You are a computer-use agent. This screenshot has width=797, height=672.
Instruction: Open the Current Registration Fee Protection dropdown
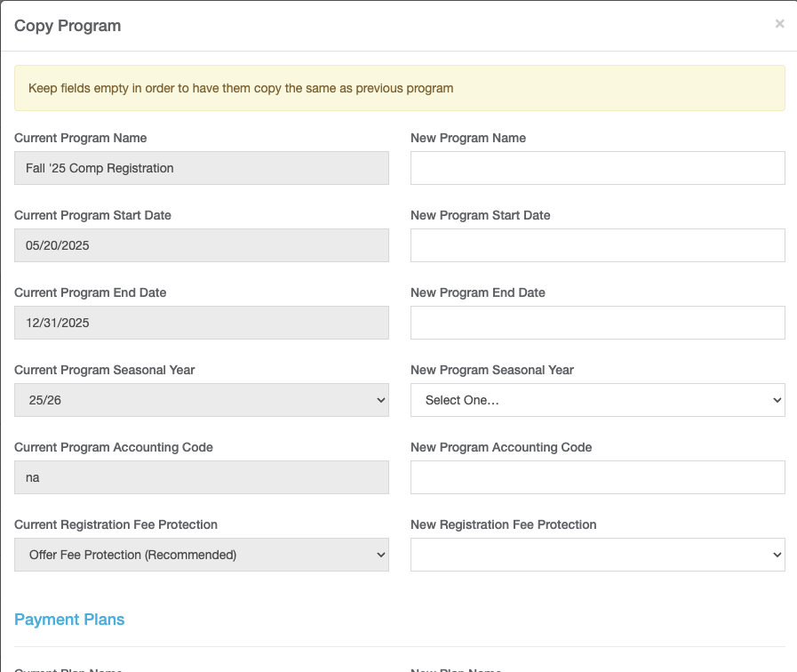pyautogui.click(x=202, y=555)
